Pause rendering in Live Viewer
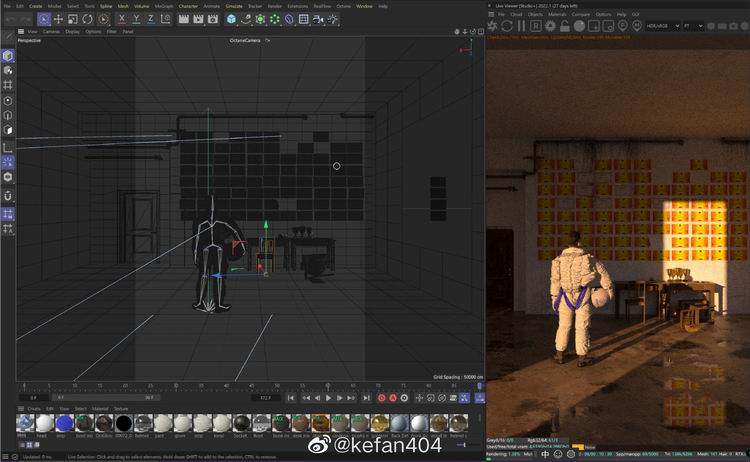750x462 pixels. (521, 26)
